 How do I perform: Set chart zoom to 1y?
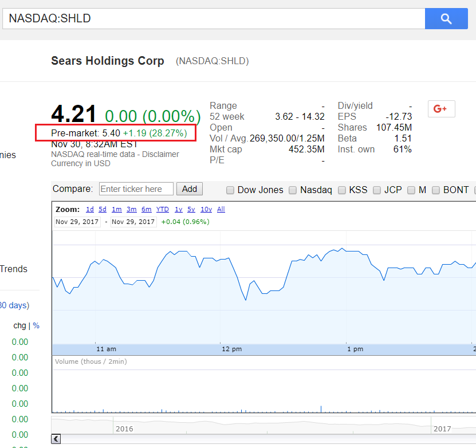(x=179, y=209)
